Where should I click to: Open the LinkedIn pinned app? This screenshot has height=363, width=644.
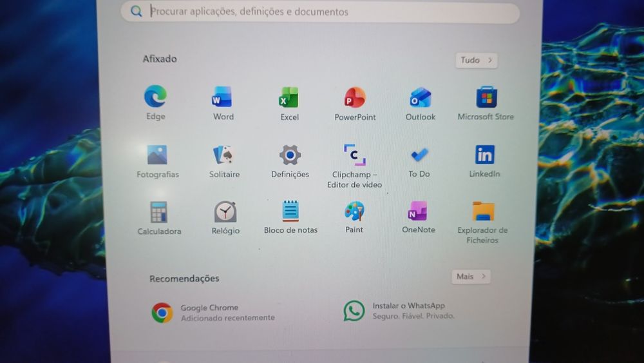485,154
